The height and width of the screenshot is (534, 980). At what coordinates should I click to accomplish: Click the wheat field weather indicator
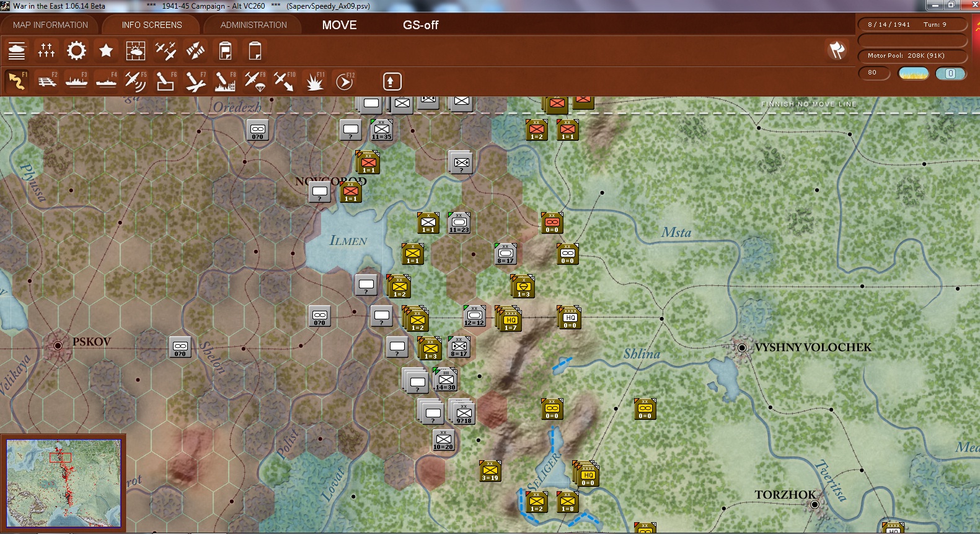(x=914, y=73)
